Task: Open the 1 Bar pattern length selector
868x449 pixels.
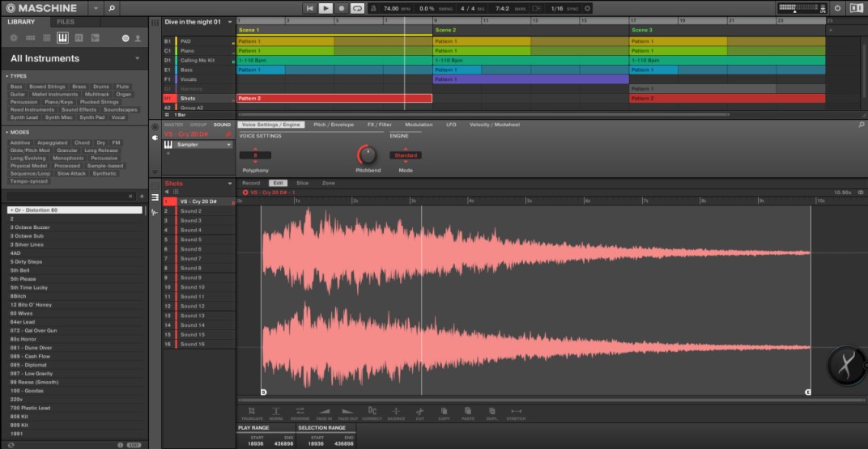Action: click(180, 114)
